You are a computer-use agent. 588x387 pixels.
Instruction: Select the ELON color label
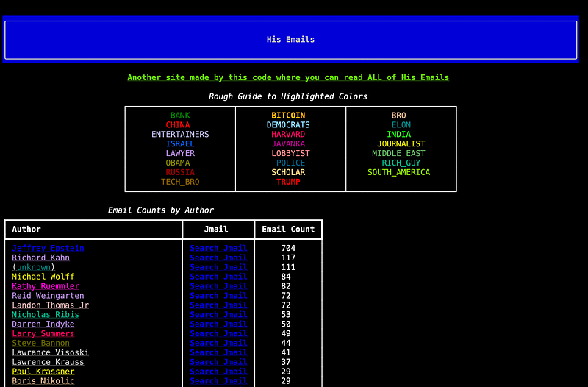pos(401,124)
